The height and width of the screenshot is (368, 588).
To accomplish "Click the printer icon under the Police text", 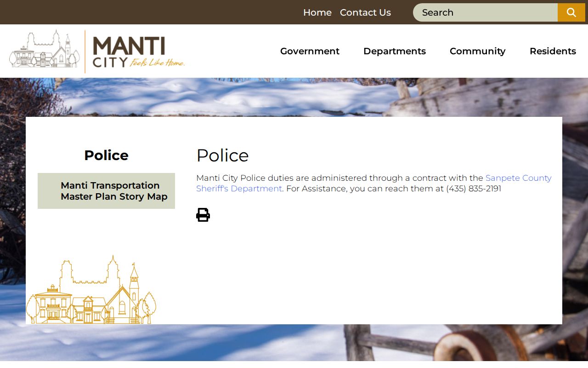I will [x=203, y=215].
